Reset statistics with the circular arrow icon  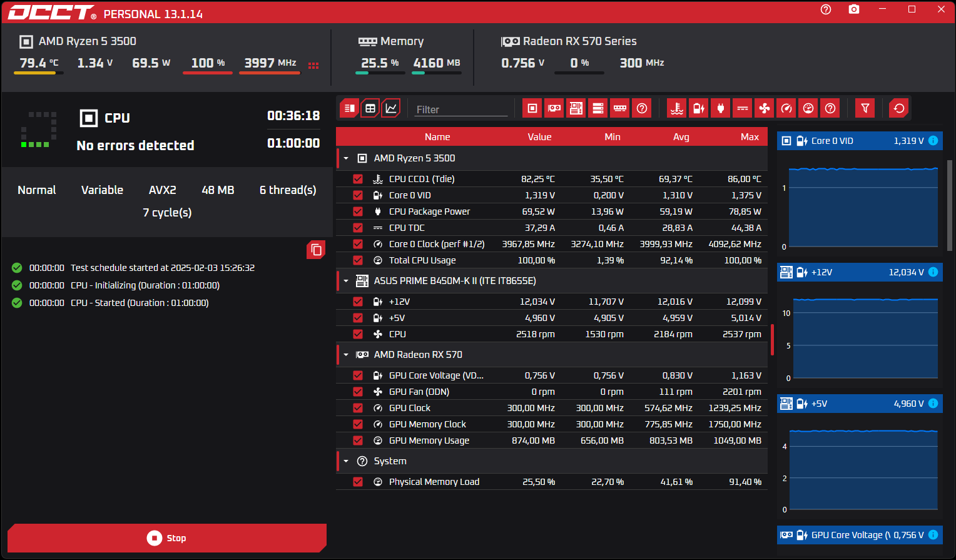click(899, 108)
